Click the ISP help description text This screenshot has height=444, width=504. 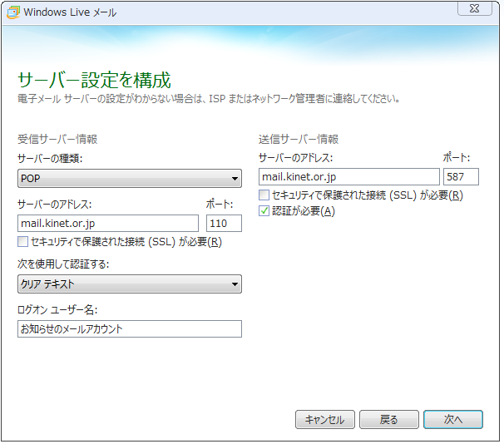pos(210,99)
